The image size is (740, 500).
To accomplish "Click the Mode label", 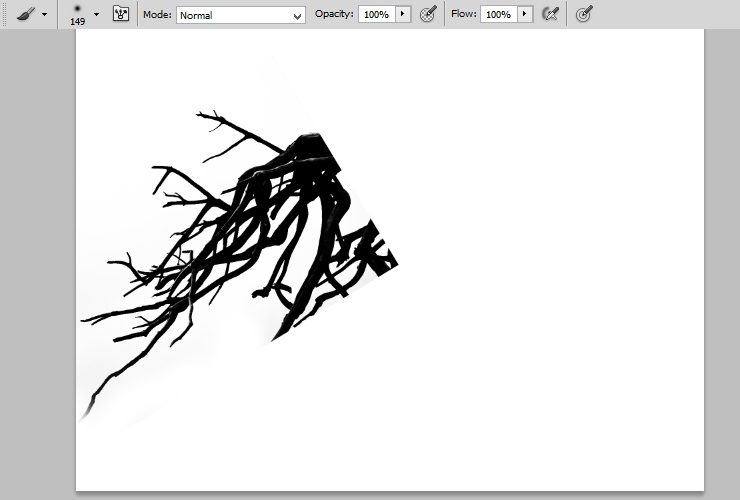I will (157, 15).
